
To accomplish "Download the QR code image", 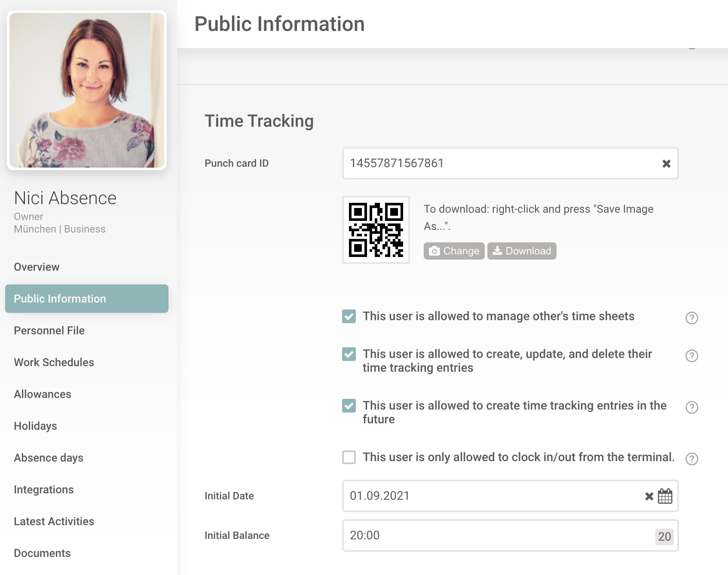I will click(522, 251).
